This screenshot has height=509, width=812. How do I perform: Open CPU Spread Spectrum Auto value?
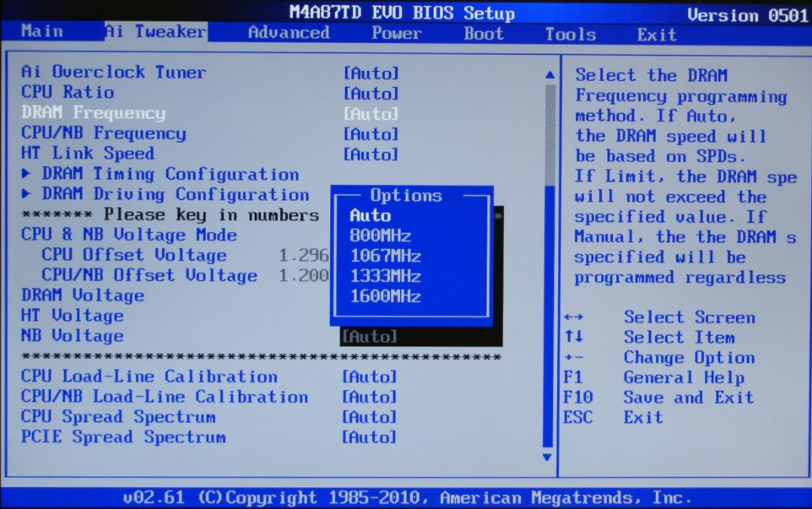369,417
